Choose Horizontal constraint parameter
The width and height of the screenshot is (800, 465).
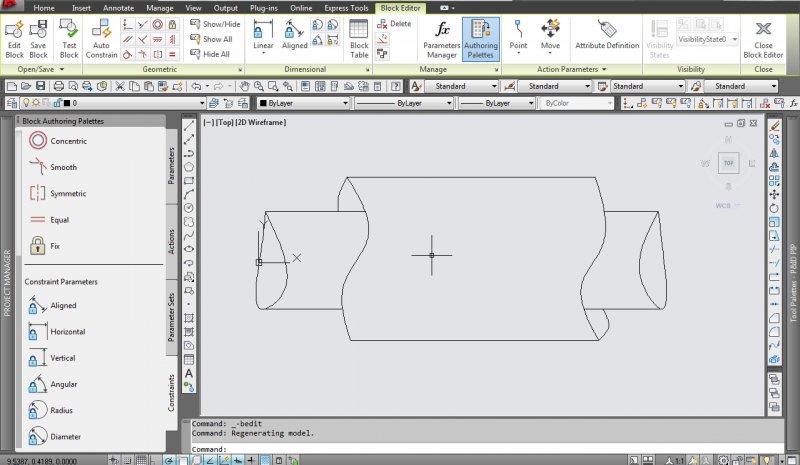(x=57, y=331)
